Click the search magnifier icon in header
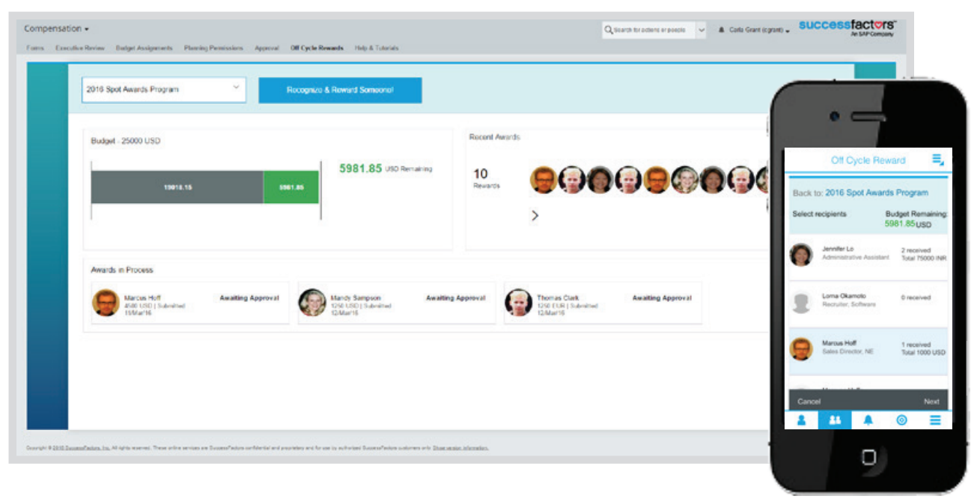 click(x=609, y=30)
